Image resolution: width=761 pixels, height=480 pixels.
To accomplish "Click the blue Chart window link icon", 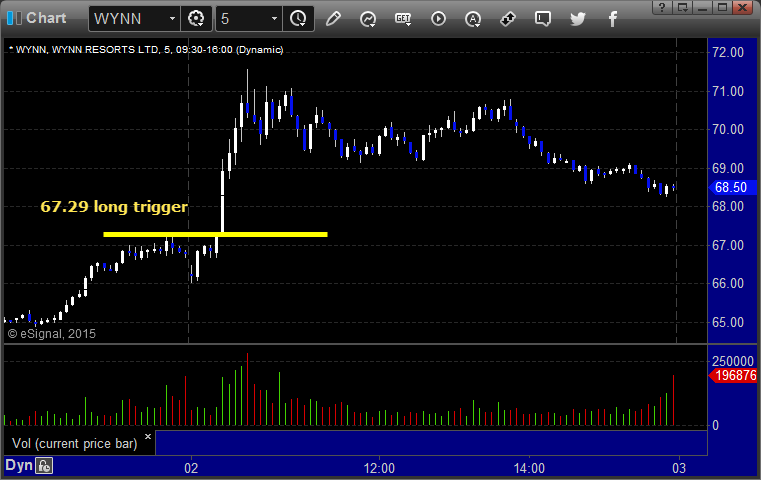I will 15,18.
